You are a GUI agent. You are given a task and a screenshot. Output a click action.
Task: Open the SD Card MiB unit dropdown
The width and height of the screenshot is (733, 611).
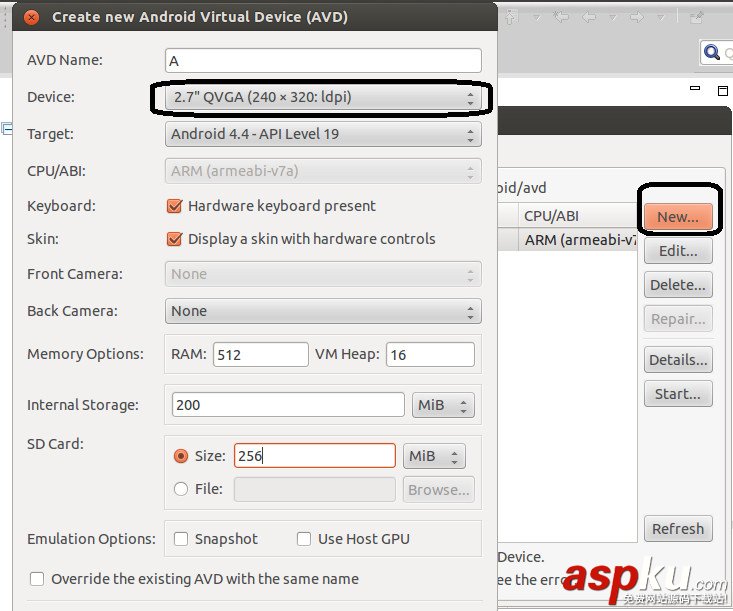[x=434, y=456]
